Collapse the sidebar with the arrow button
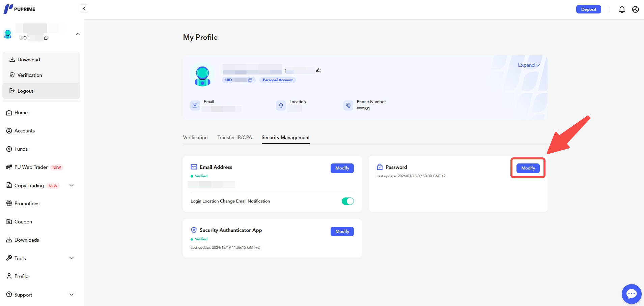The image size is (644, 306). coord(84,8)
